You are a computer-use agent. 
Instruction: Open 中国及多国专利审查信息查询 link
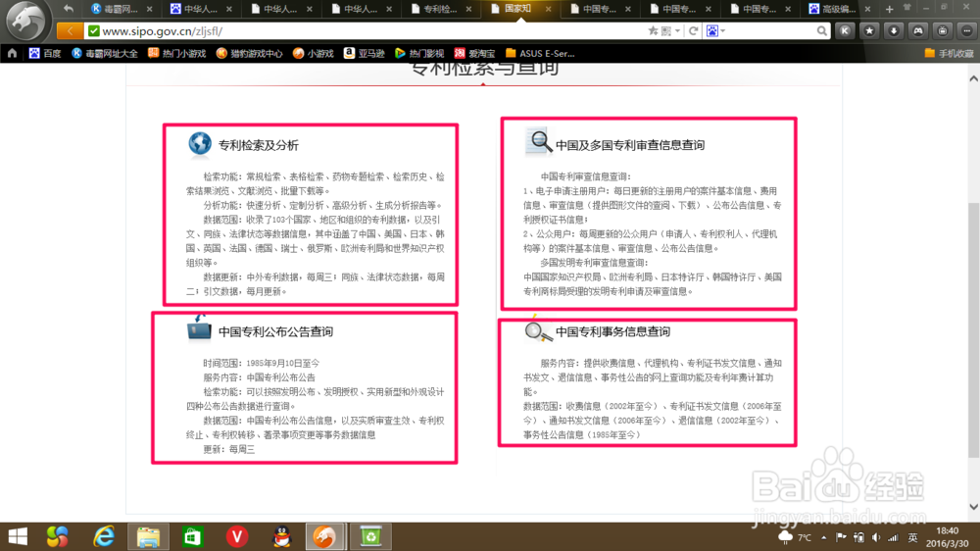(630, 145)
